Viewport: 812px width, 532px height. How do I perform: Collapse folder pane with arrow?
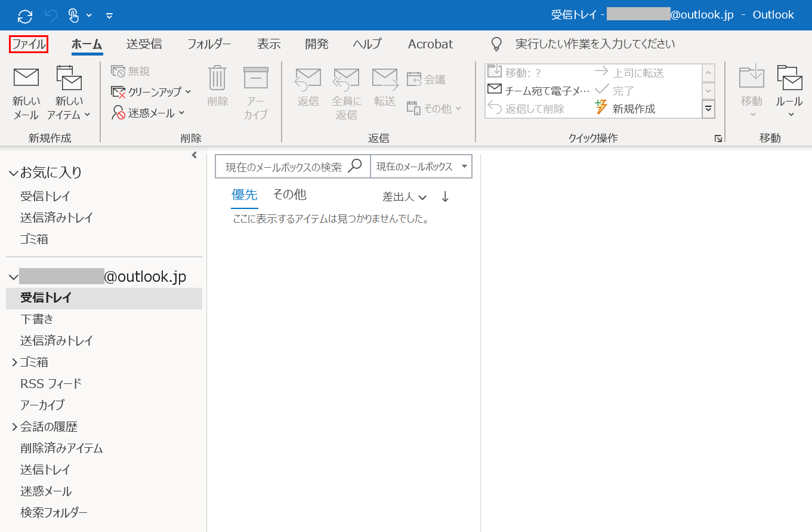[194, 155]
